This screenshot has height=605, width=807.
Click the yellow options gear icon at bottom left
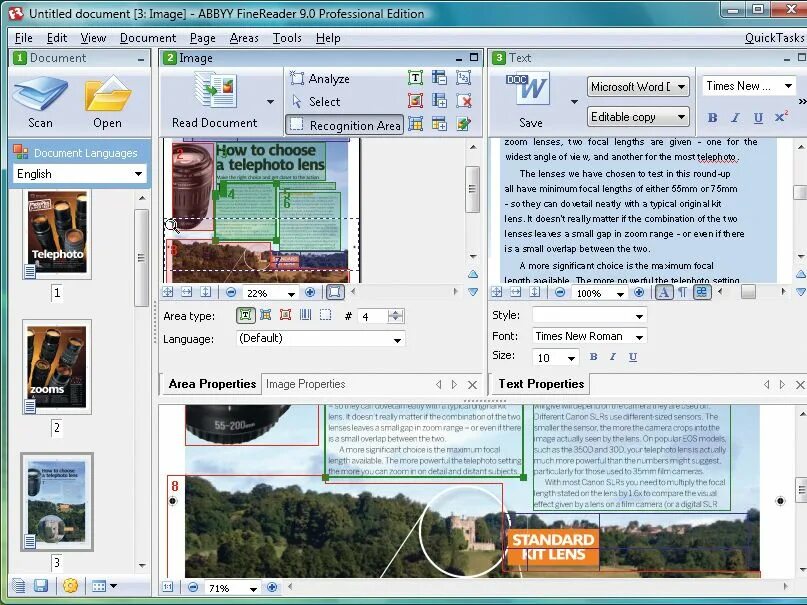click(x=71, y=585)
